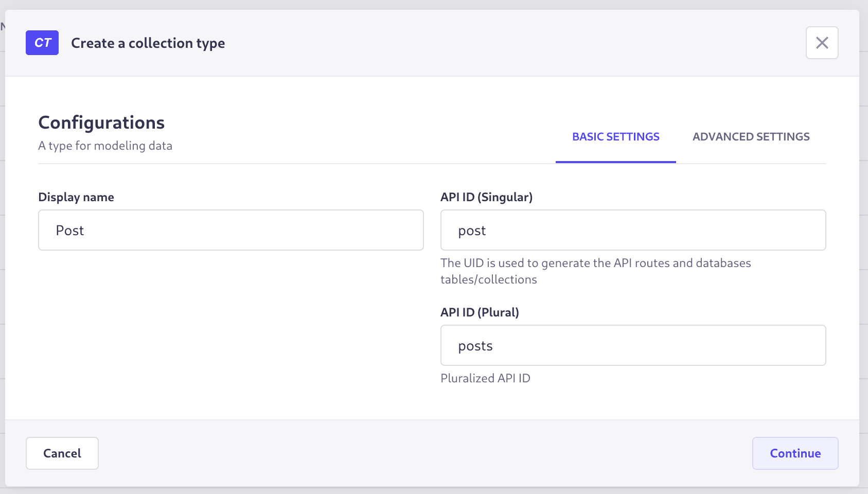Click the API ID (Singular) label
868x494 pixels.
[x=486, y=197]
